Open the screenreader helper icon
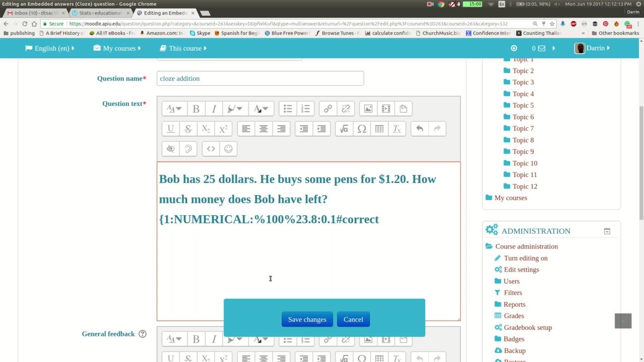644x362 pixels. pyautogui.click(x=188, y=149)
